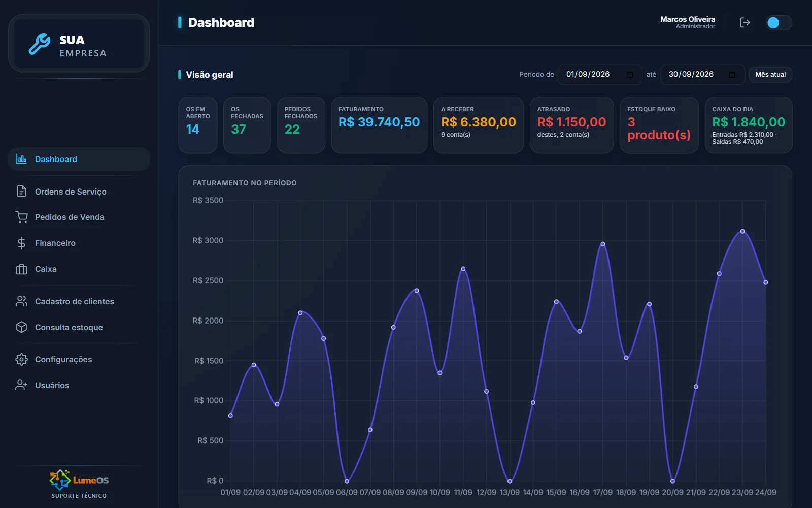Click the Atrasado card R$ 1.150,00

click(x=571, y=125)
